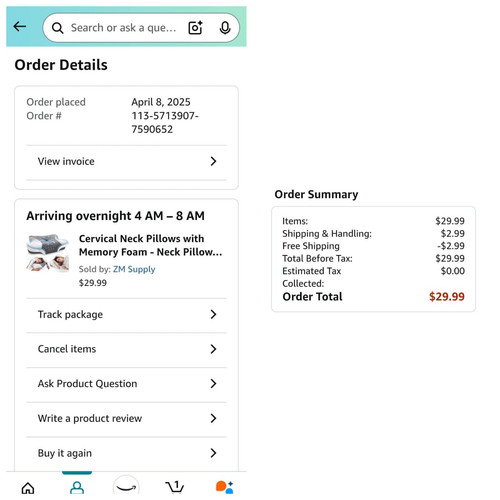Tap the $29.99 Order Total amount
500x500 pixels.
pyautogui.click(x=447, y=297)
